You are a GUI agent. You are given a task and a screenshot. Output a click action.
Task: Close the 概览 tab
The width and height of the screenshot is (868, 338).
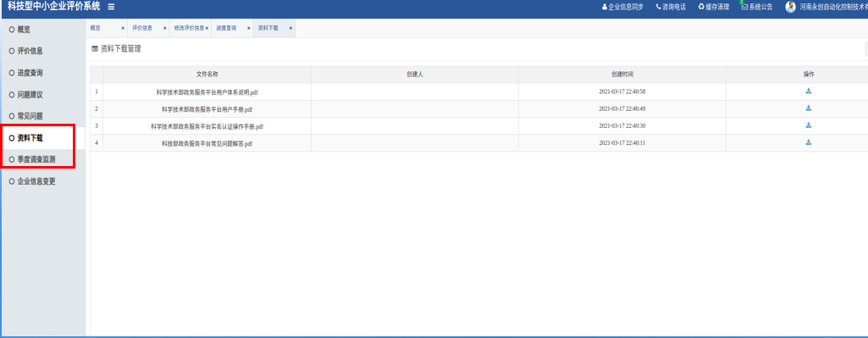point(122,28)
